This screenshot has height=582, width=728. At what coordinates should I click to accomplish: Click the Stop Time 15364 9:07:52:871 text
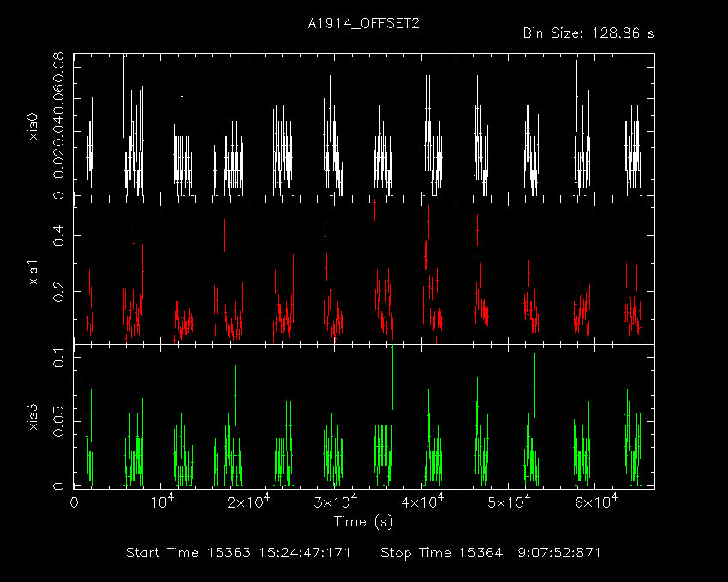pyautogui.click(x=490, y=553)
